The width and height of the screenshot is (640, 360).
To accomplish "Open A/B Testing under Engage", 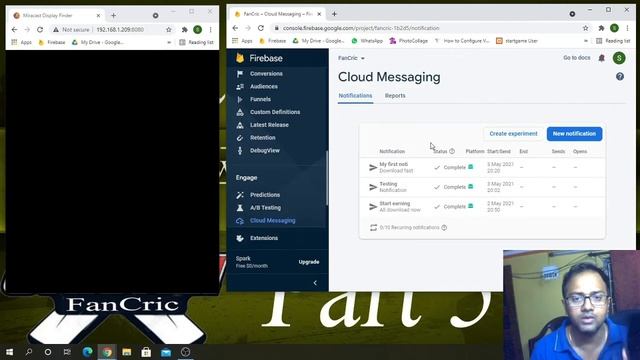I will (x=265, y=207).
